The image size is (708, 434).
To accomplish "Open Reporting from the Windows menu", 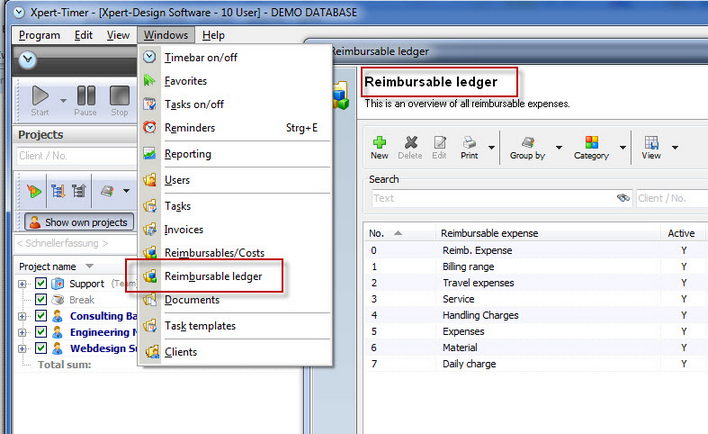I will pos(235,154).
